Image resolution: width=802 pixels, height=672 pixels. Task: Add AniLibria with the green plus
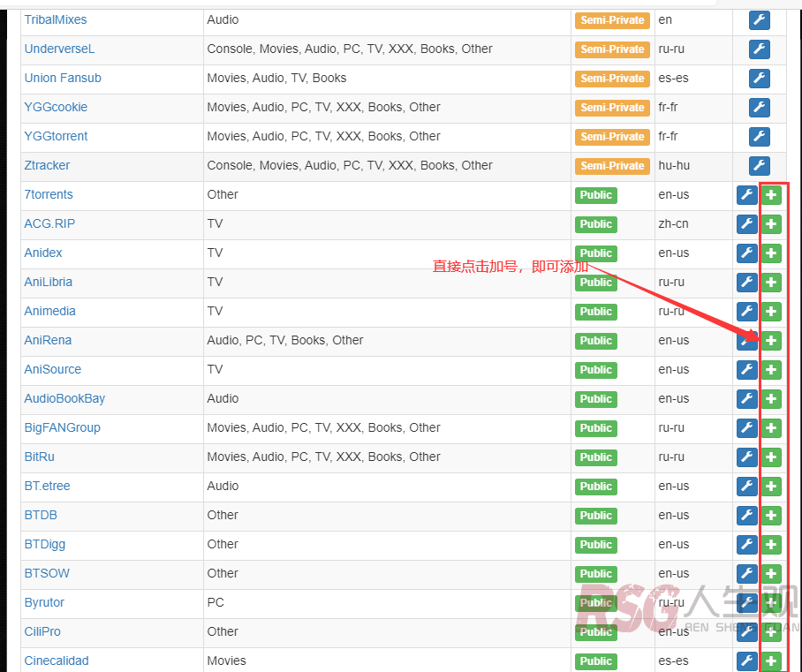(771, 283)
